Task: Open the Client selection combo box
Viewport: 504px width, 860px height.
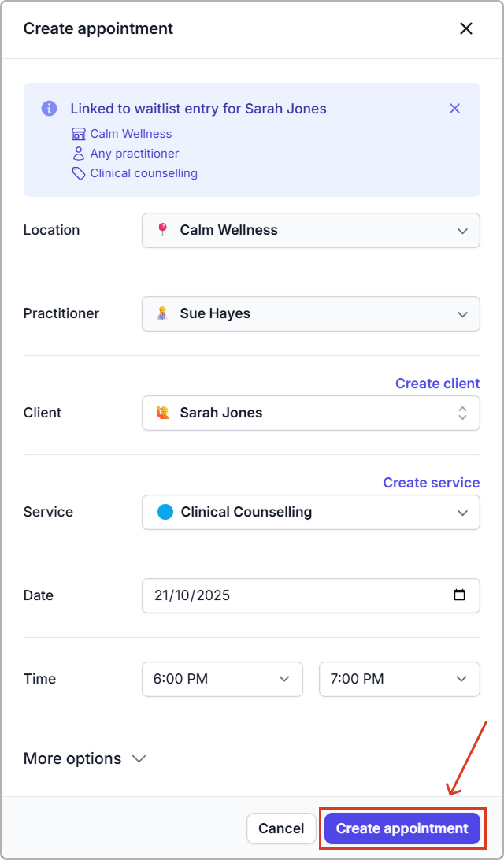Action: 310,413
